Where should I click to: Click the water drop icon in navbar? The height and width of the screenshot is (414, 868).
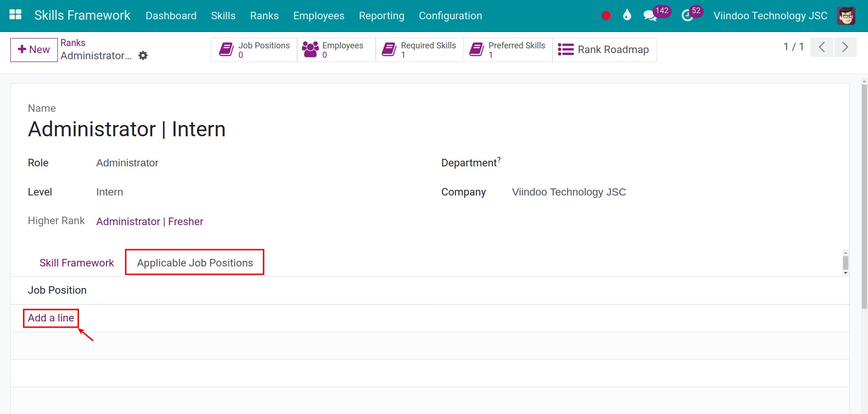tap(627, 15)
